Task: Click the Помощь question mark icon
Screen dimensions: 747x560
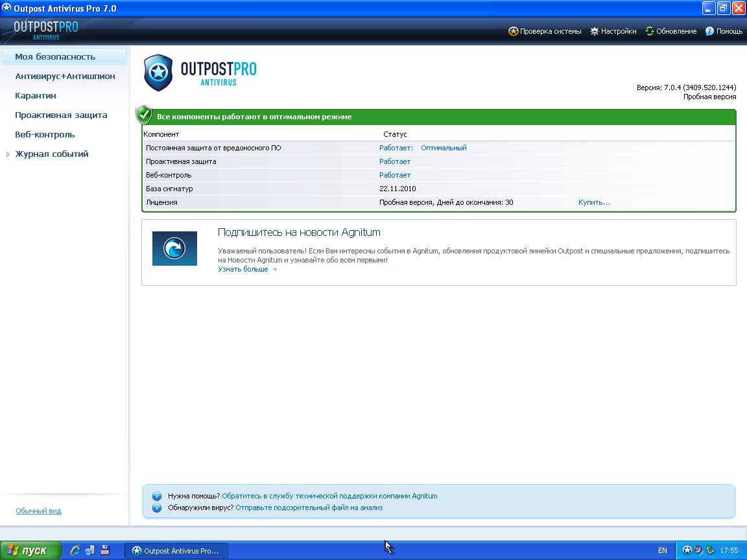Action: pyautogui.click(x=709, y=31)
